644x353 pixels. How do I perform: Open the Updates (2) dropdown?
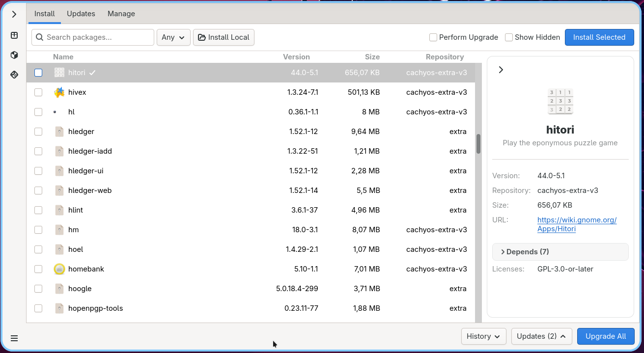pos(542,336)
